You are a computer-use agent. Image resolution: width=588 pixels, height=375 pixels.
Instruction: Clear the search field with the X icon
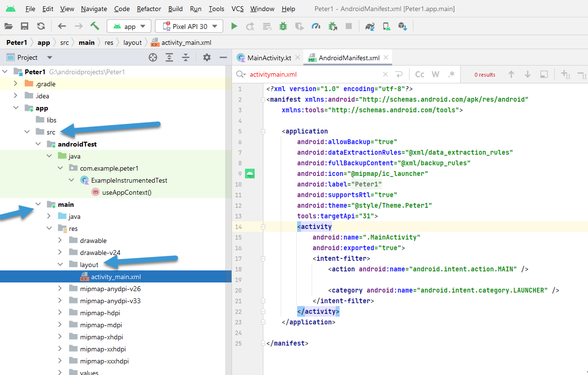coord(385,75)
